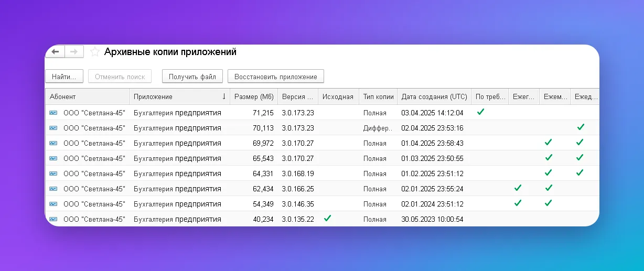Click row icon for the 03.04.2025 14:12:04 copy
This screenshot has height=271, width=644.
tap(53, 113)
